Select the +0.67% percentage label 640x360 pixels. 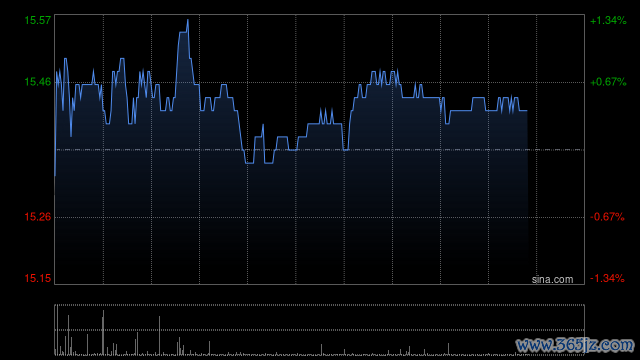click(608, 82)
